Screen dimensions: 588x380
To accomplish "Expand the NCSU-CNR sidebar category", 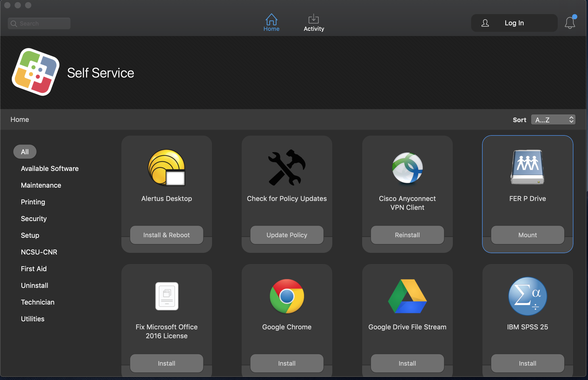I will (39, 252).
